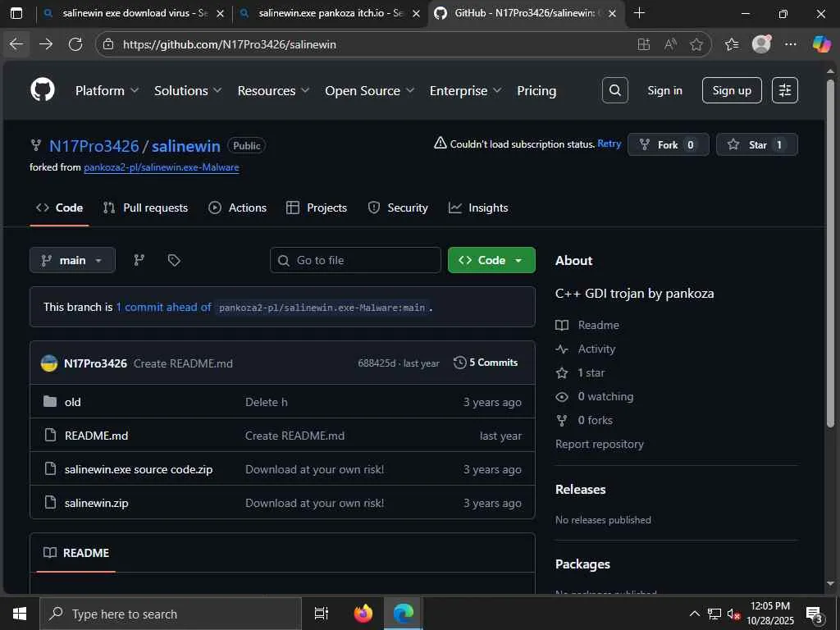
Task: Open a new browser tab
Action: (639, 13)
